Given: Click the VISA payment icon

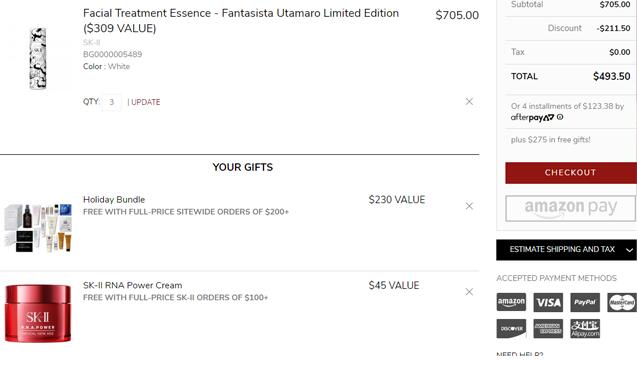Looking at the screenshot, I should click(548, 302).
